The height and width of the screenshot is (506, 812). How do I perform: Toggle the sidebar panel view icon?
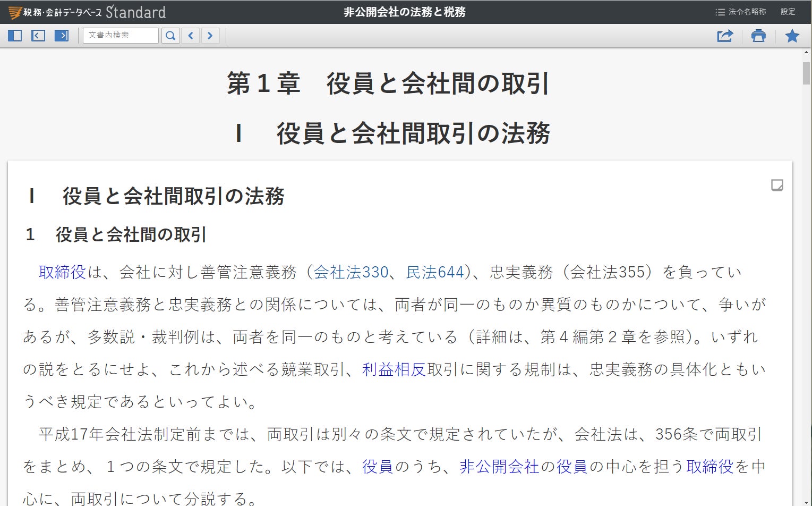14,35
